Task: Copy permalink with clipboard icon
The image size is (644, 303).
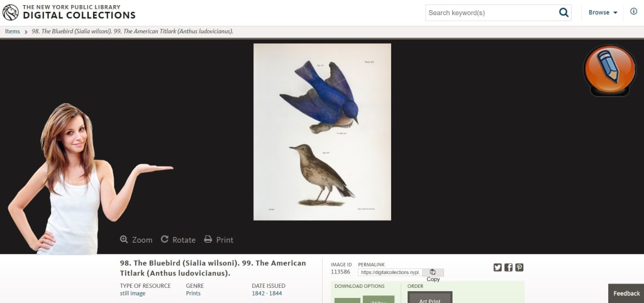Action: pyautogui.click(x=433, y=272)
